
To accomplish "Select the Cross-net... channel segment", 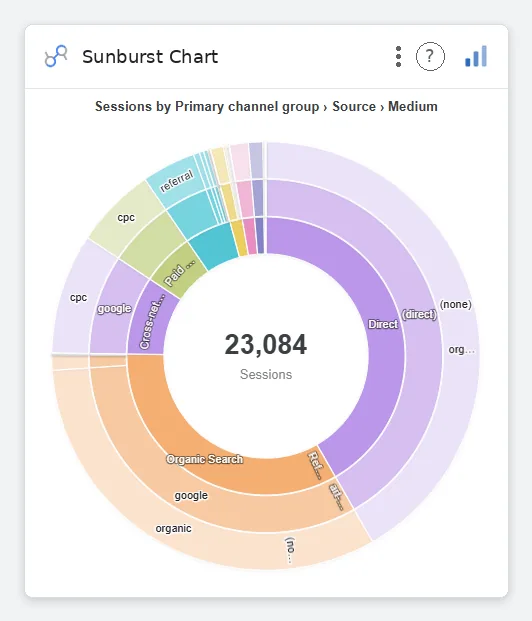I will click(x=153, y=321).
